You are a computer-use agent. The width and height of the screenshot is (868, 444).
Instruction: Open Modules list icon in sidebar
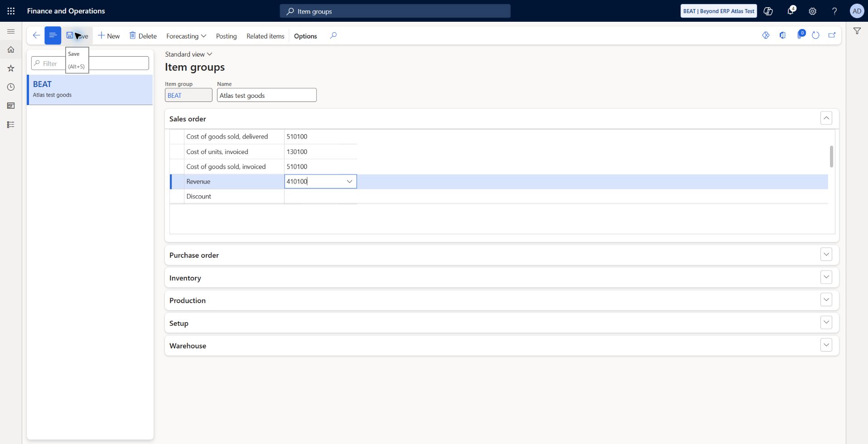point(11,125)
